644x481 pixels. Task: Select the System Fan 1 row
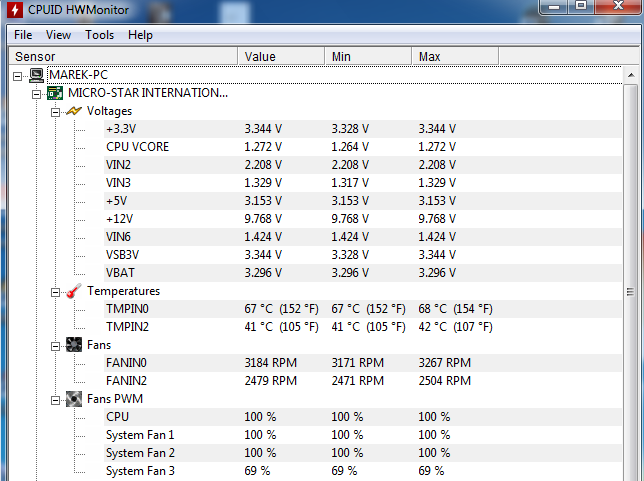click(363, 435)
